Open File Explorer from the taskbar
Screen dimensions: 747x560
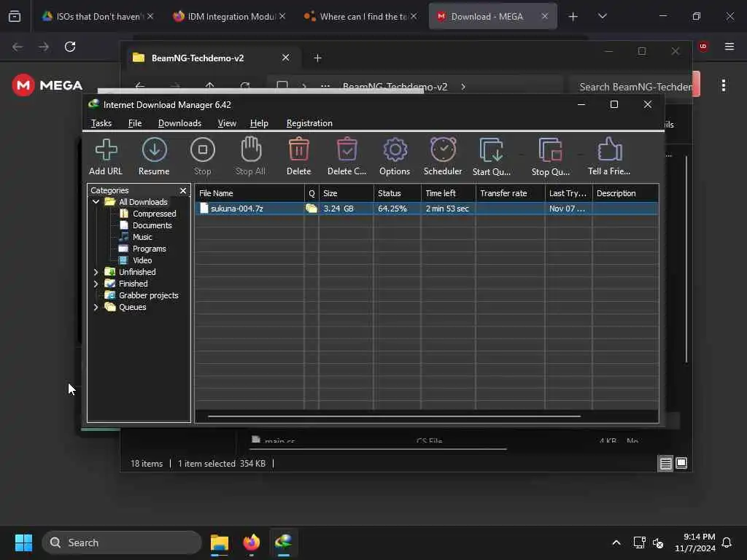point(220,542)
